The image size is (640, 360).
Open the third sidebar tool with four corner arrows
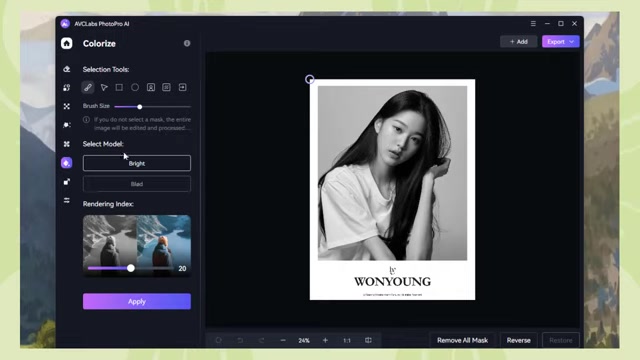click(x=67, y=106)
